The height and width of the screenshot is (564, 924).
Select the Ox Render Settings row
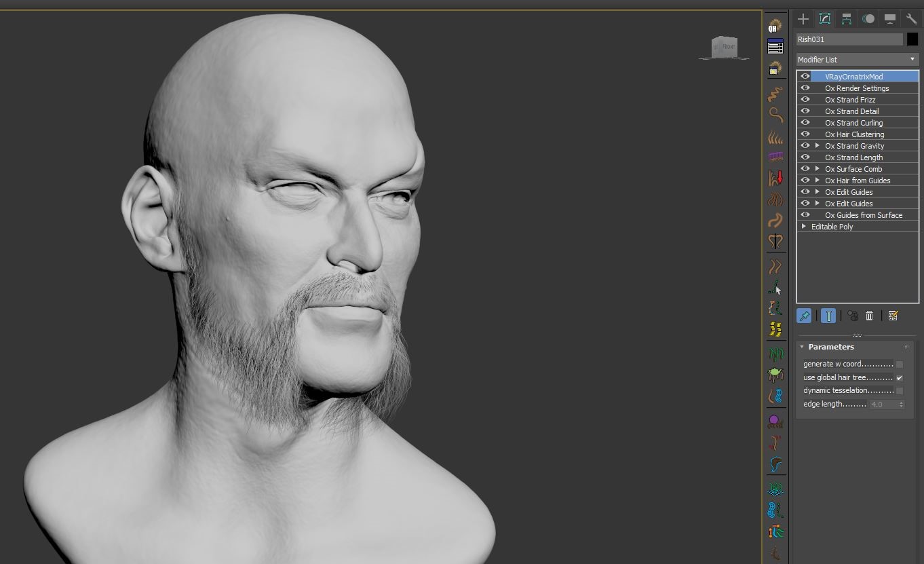[x=858, y=88]
